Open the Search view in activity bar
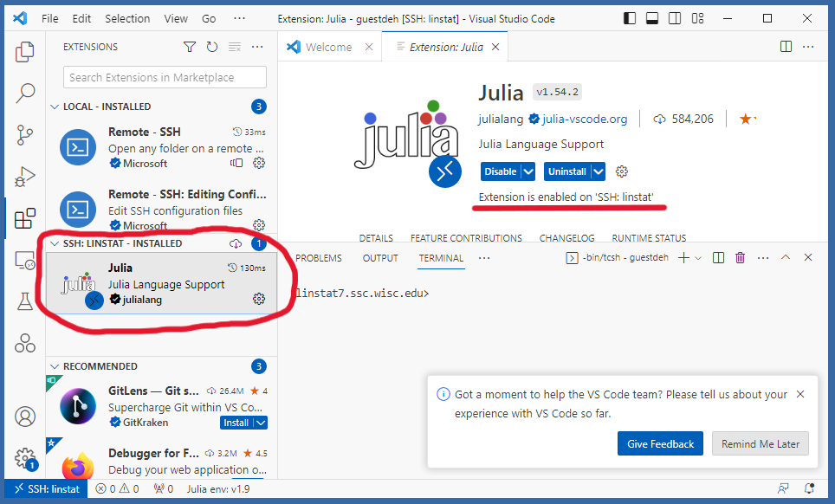This screenshot has height=504, width=835. point(25,93)
